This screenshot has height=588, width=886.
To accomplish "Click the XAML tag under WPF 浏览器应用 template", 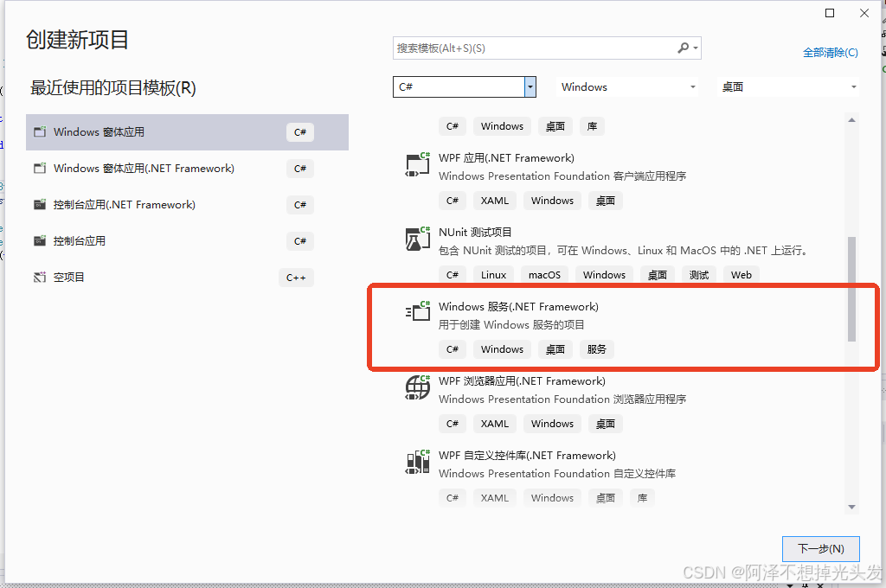I will point(494,424).
